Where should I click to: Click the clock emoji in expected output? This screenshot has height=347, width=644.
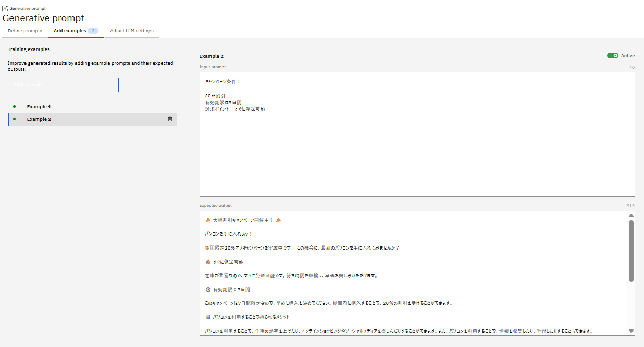[208, 289]
